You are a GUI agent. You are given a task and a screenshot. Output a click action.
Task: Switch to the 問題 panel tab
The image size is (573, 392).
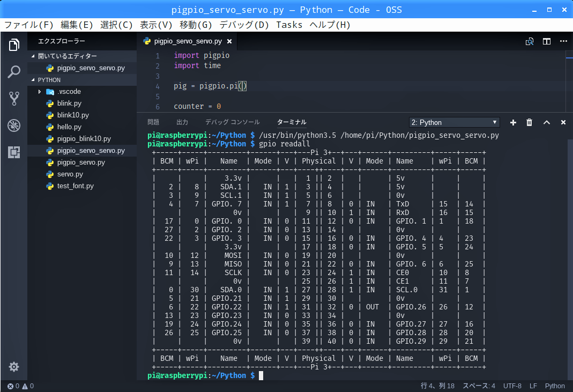point(153,122)
